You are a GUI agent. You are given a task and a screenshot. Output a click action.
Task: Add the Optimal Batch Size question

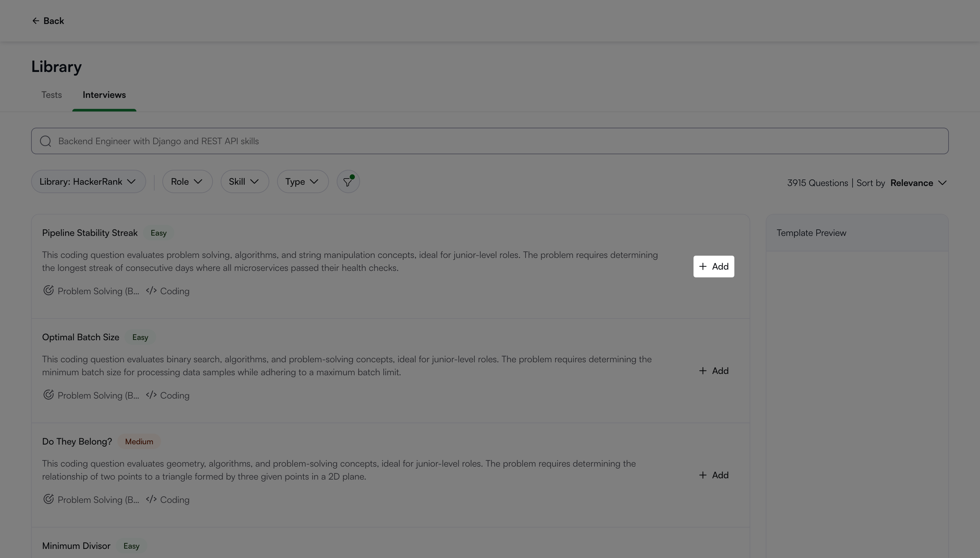pyautogui.click(x=714, y=371)
